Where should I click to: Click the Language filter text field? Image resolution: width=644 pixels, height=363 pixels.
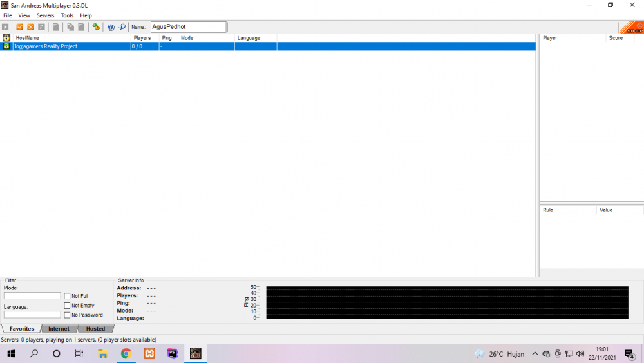coord(32,315)
